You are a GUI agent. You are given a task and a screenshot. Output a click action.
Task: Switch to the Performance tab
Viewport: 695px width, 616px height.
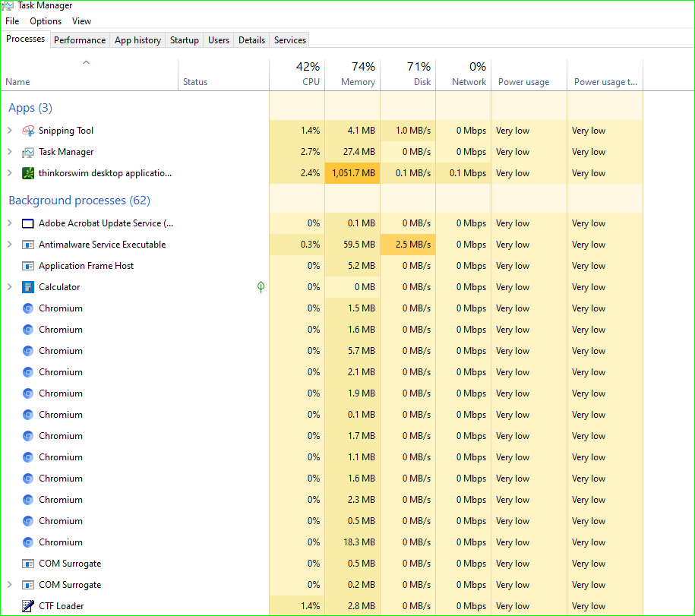(80, 40)
